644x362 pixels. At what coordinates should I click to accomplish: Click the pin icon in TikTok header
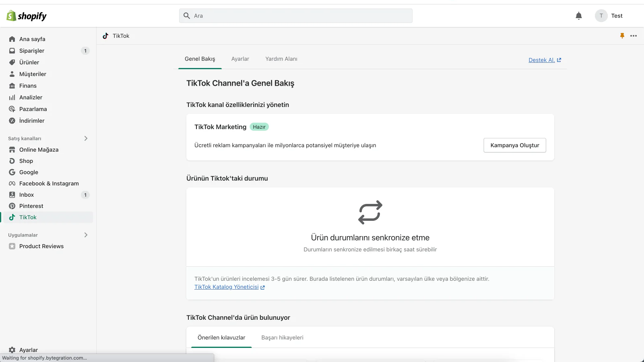(x=622, y=36)
